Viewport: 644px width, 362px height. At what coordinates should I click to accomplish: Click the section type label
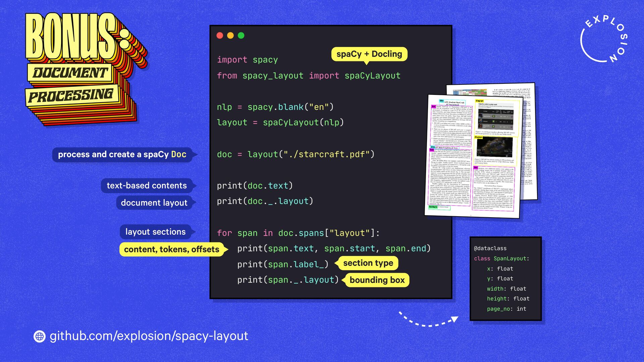(x=368, y=263)
